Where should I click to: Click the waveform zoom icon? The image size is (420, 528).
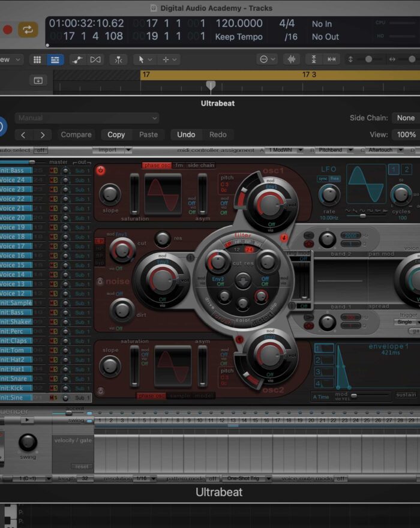tap(292, 59)
